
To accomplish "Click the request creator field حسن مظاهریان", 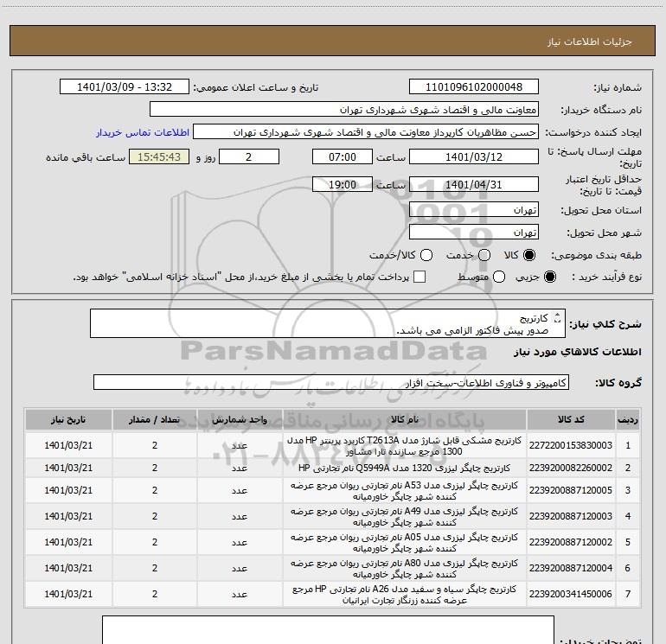I will [366, 132].
